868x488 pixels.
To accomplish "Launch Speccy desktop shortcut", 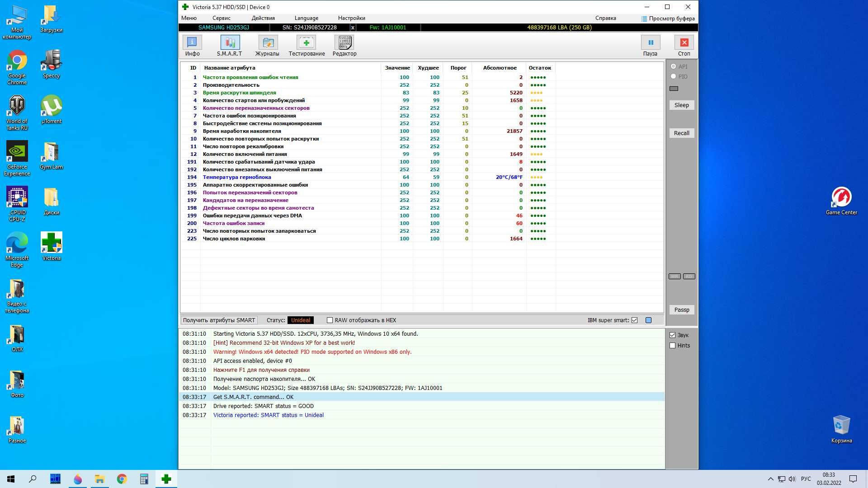I will (51, 64).
